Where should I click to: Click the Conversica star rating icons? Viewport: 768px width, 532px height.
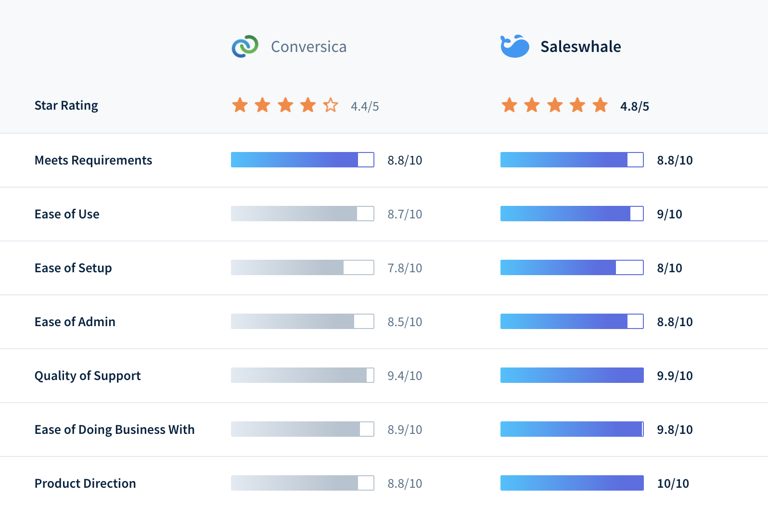pyautogui.click(x=285, y=105)
